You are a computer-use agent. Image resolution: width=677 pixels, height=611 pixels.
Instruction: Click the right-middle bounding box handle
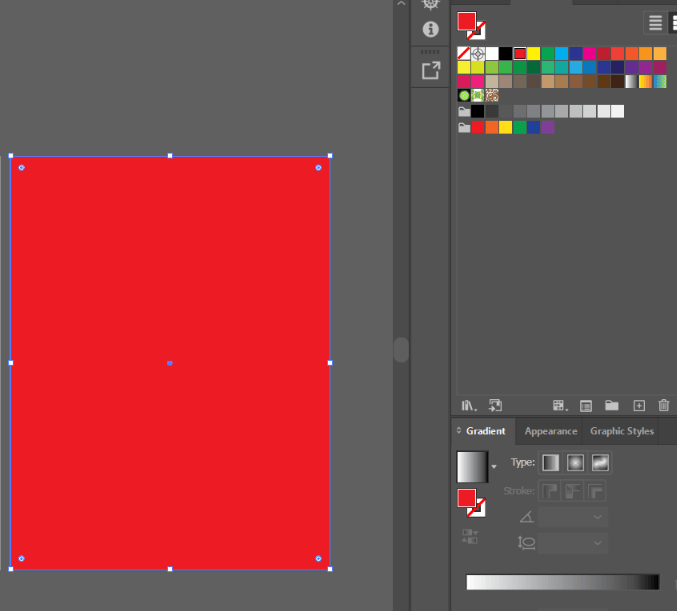click(x=330, y=363)
